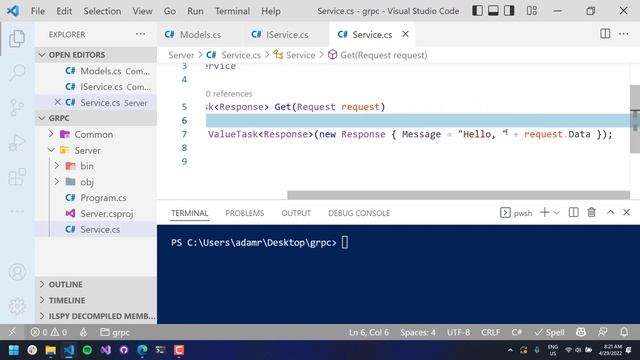Open terminal launch profile dropdown arrow

[x=556, y=213]
